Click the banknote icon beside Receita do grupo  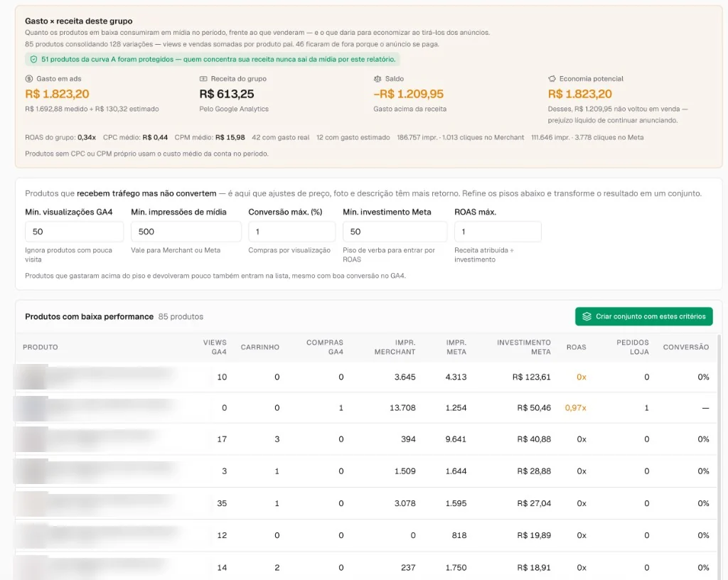pyautogui.click(x=203, y=79)
